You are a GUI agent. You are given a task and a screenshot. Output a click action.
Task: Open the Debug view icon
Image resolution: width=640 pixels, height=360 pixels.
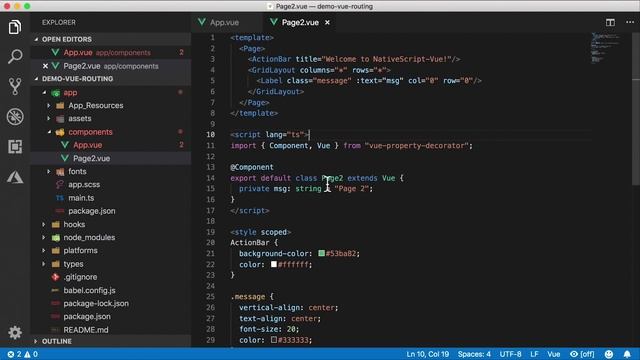tap(15, 117)
